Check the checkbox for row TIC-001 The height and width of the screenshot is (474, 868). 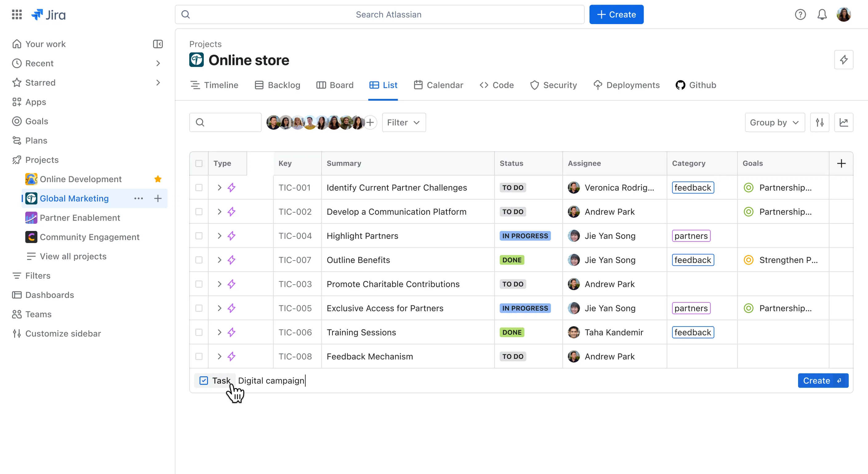(x=199, y=188)
